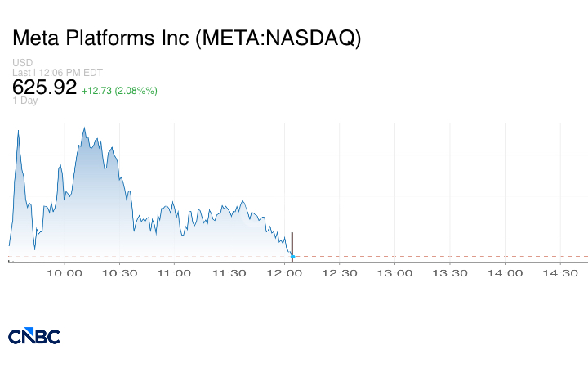Click the CNBC logo

34,336
